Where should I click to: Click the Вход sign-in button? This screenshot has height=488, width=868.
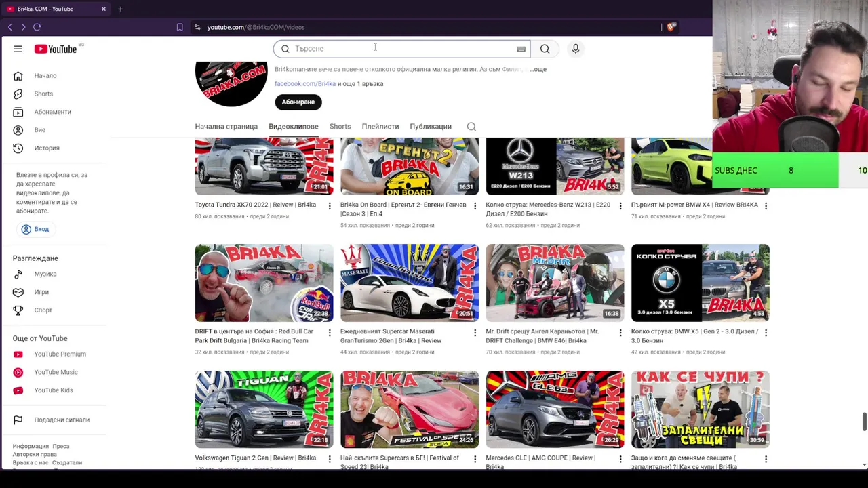coord(35,229)
